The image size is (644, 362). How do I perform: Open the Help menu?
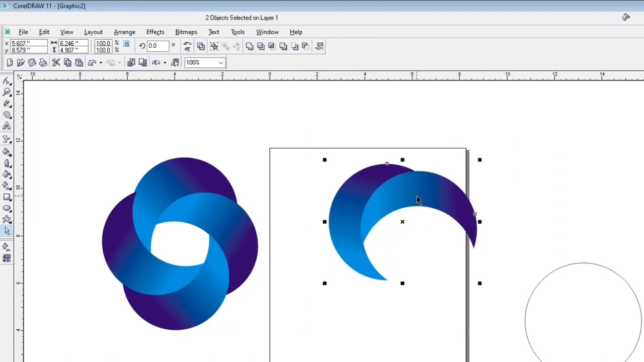tap(296, 32)
